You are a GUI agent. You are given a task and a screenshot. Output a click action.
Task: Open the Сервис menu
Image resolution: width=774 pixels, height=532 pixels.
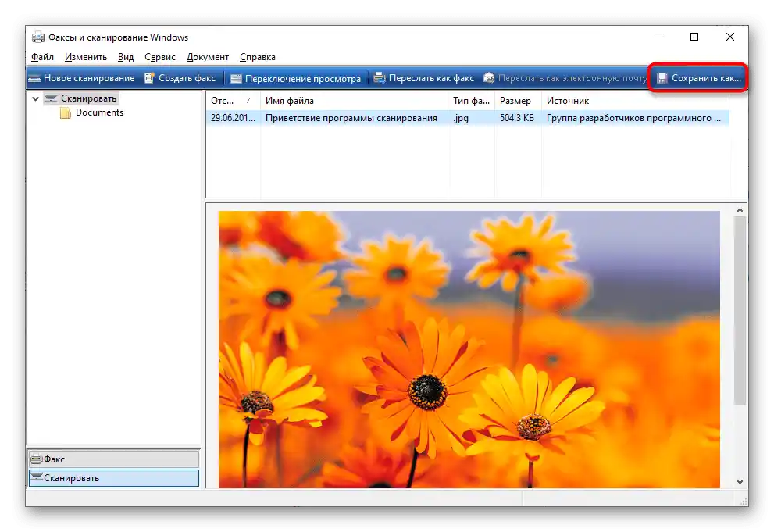pyautogui.click(x=160, y=57)
